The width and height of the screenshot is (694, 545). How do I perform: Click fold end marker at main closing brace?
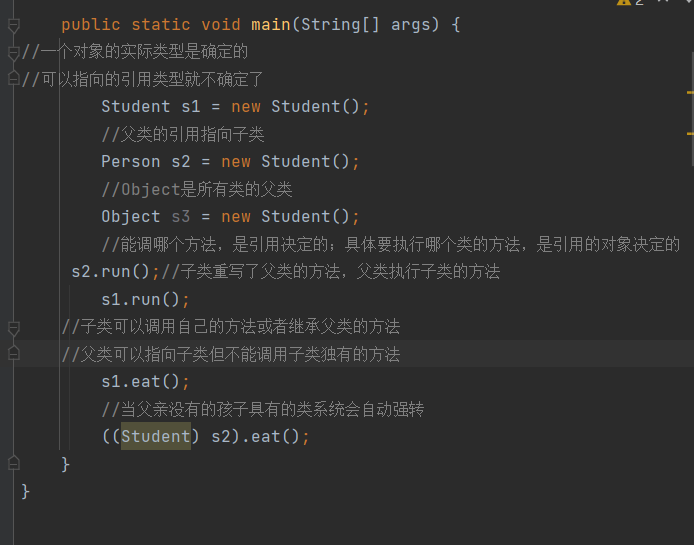coord(13,463)
